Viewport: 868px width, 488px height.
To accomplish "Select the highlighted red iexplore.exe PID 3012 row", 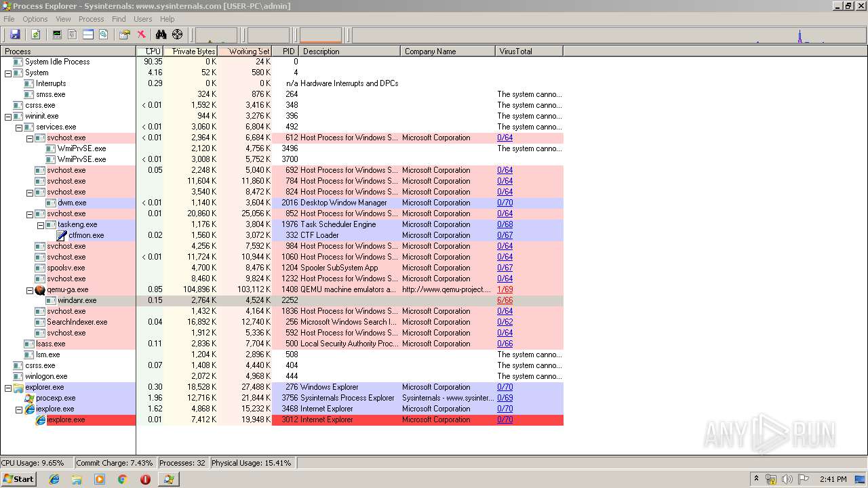I will (x=281, y=420).
